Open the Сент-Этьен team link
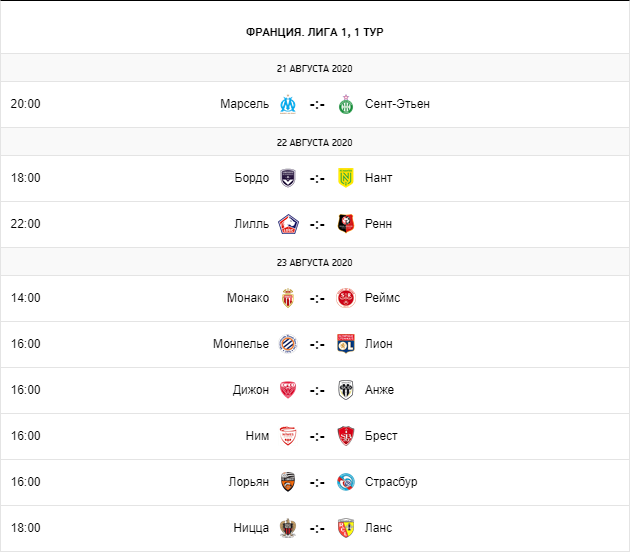The height and width of the screenshot is (552, 632). pyautogui.click(x=397, y=104)
